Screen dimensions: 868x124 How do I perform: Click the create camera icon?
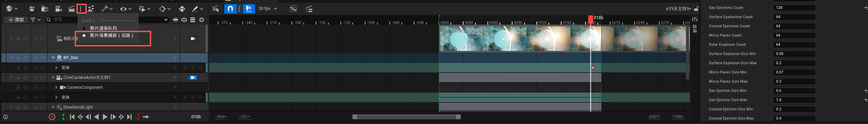59,9
